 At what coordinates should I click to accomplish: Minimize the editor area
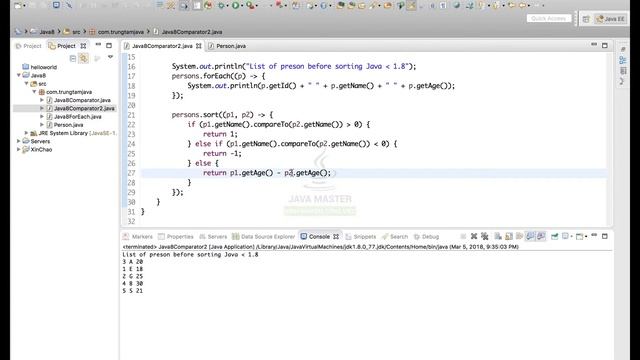(x=594, y=44)
